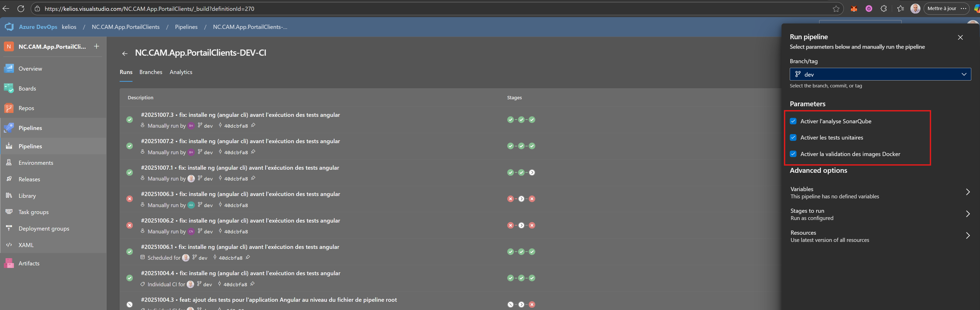Click the browser refresh icon

coord(21,8)
